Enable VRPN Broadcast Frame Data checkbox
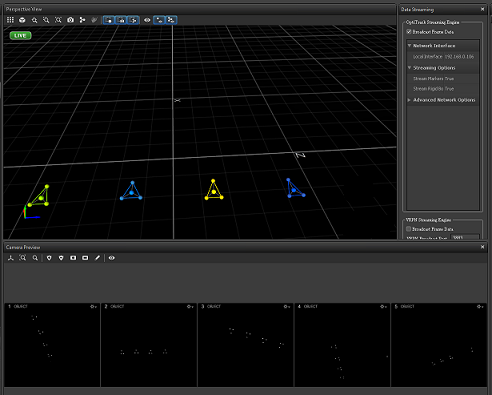Screen dimensions: 492x395 tap(408, 229)
